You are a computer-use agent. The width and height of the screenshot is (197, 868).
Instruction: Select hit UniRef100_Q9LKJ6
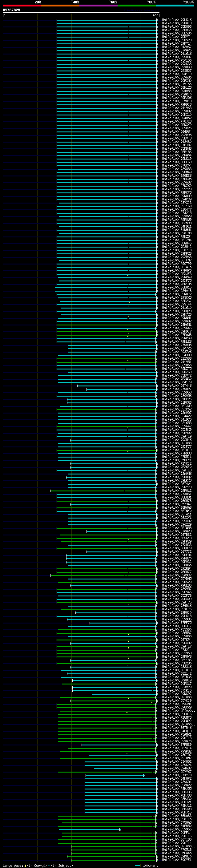tap(176, 20)
